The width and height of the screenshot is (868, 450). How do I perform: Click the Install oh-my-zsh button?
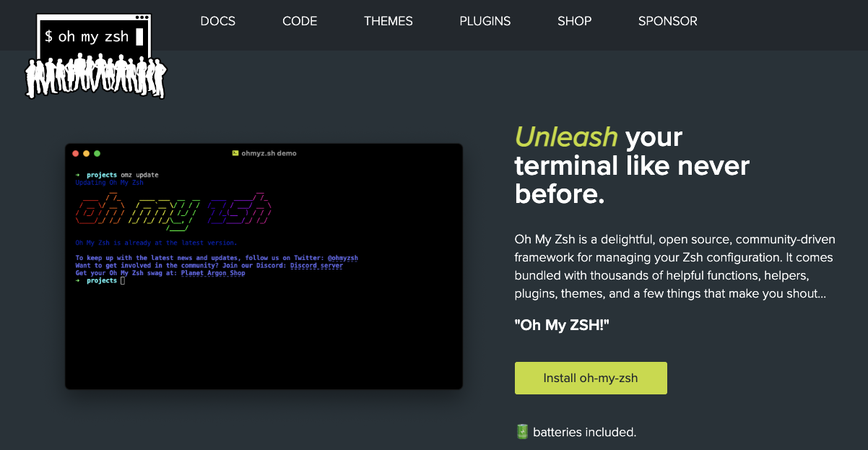tap(591, 378)
